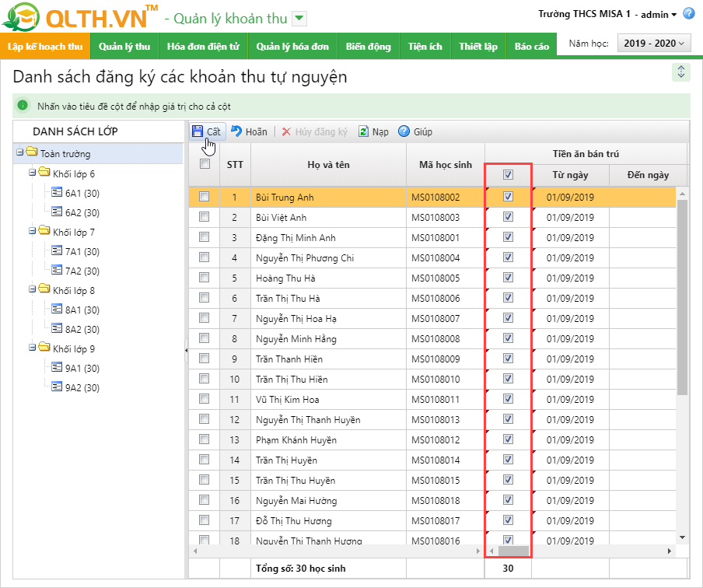Image resolution: width=703 pixels, height=588 pixels.
Task: Open the Quản lý hóa đơn tab
Action: tap(292, 46)
